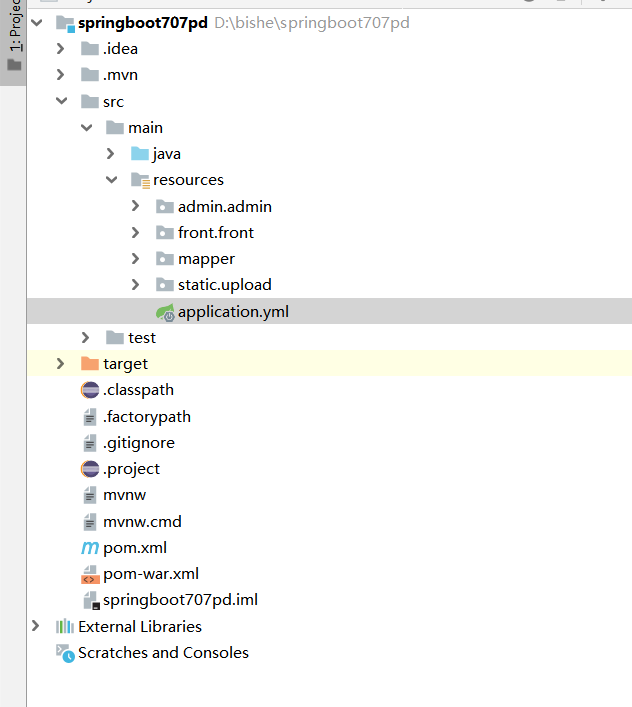This screenshot has width=632, height=707.
Task: Expand the mapper folder arrow
Action: coord(136,259)
